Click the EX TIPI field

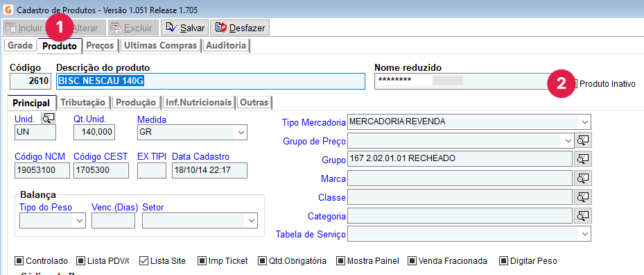pos(152,170)
